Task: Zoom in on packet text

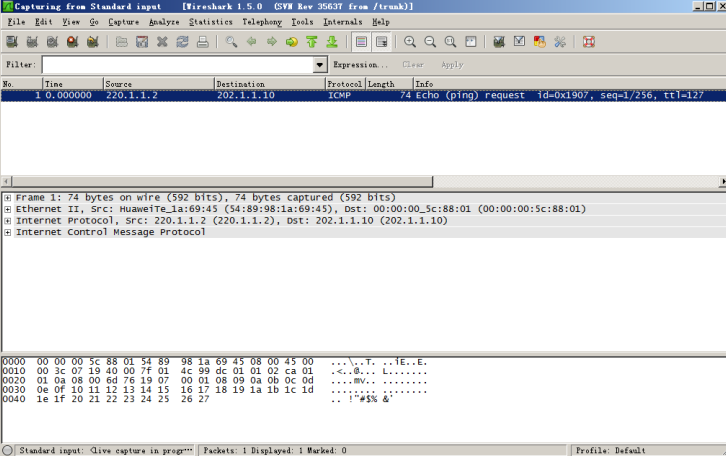Action: (410, 42)
